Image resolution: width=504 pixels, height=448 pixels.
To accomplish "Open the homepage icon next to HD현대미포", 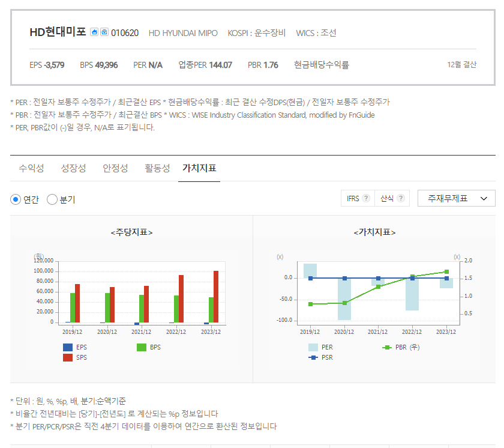I will [94, 32].
